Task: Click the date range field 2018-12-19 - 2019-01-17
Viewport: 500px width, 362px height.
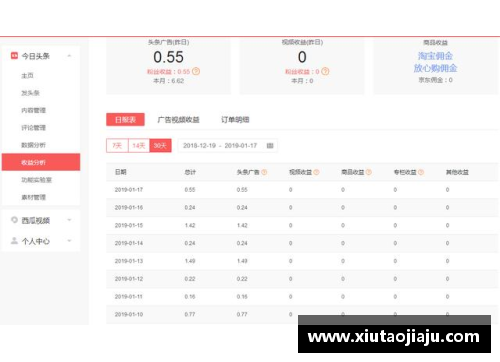Action: pyautogui.click(x=227, y=146)
